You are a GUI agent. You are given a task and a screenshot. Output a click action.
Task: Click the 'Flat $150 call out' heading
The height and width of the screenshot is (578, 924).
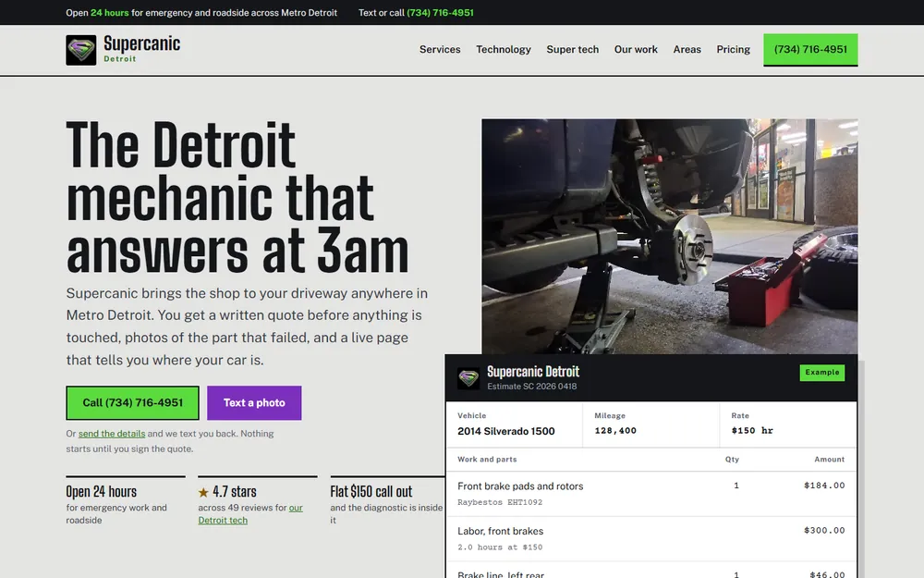click(371, 491)
